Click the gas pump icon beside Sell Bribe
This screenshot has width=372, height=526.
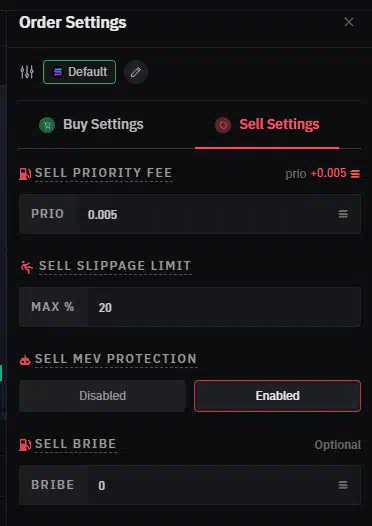coord(25,445)
